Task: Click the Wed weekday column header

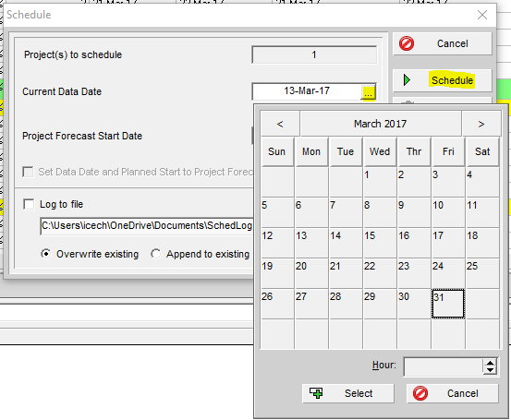Action: pyautogui.click(x=380, y=151)
